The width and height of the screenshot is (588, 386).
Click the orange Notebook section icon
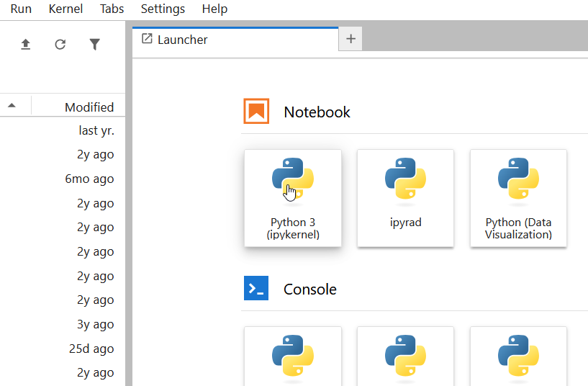(x=256, y=111)
